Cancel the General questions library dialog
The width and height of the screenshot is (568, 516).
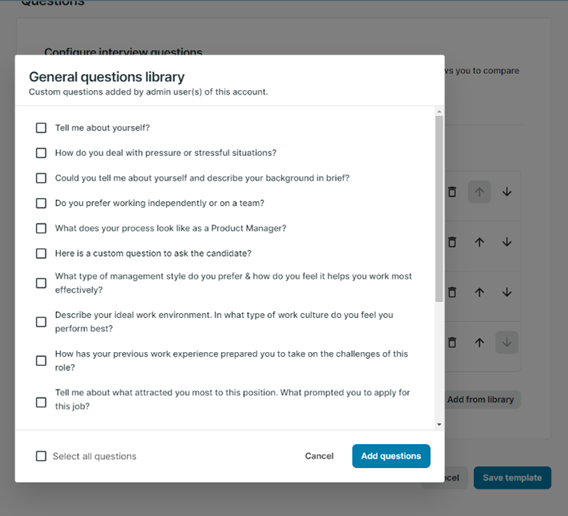click(319, 456)
